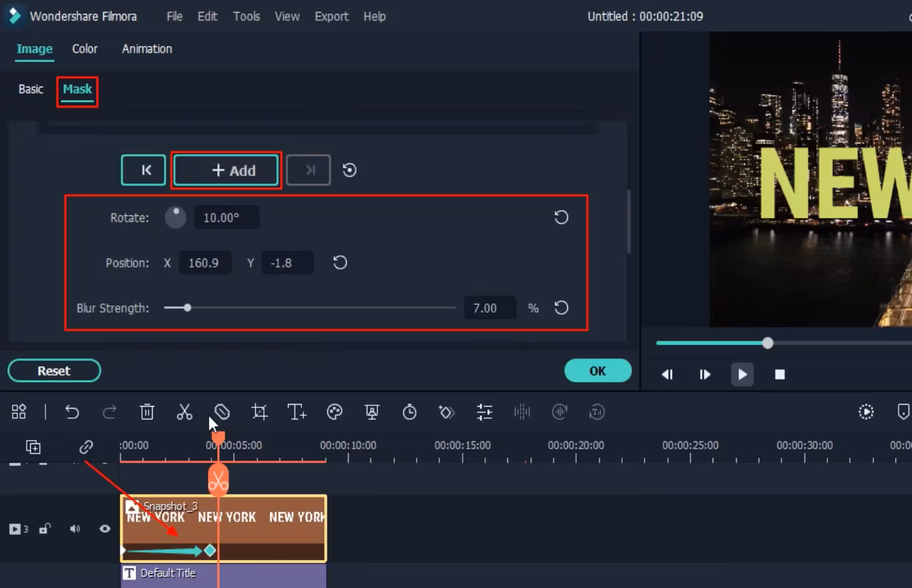Click the keyframe diamond on Snapshot_3 clip
The height and width of the screenshot is (588, 912).
pyautogui.click(x=210, y=551)
